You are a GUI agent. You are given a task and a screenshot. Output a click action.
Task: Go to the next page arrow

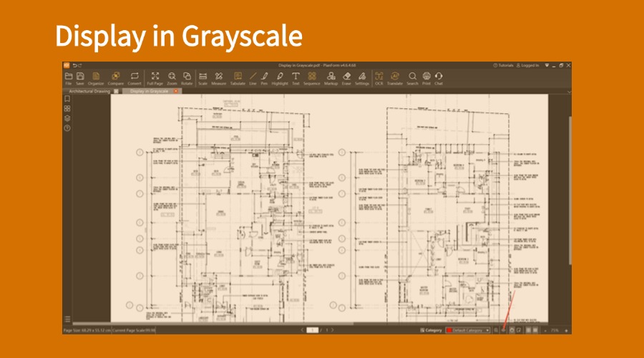[332, 330]
